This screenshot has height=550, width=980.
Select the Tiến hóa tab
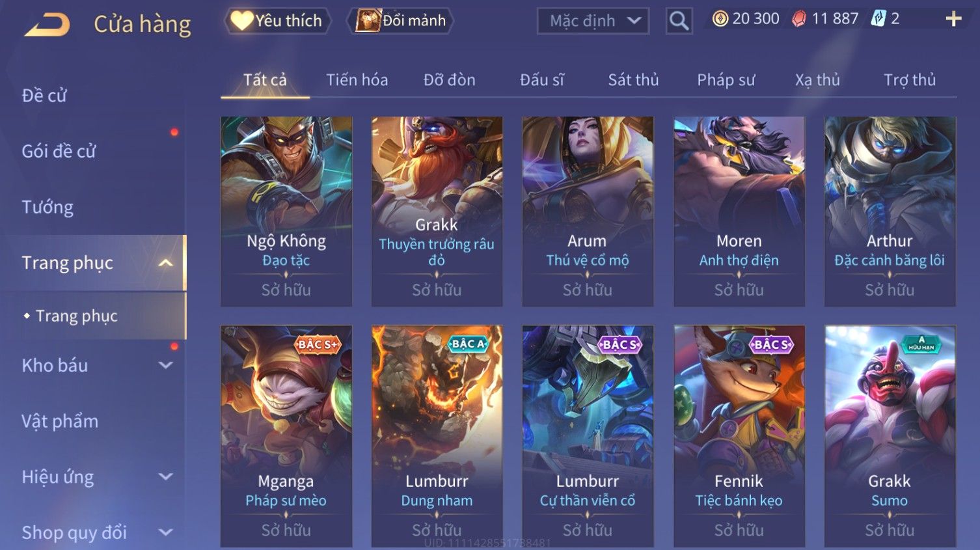pos(357,80)
